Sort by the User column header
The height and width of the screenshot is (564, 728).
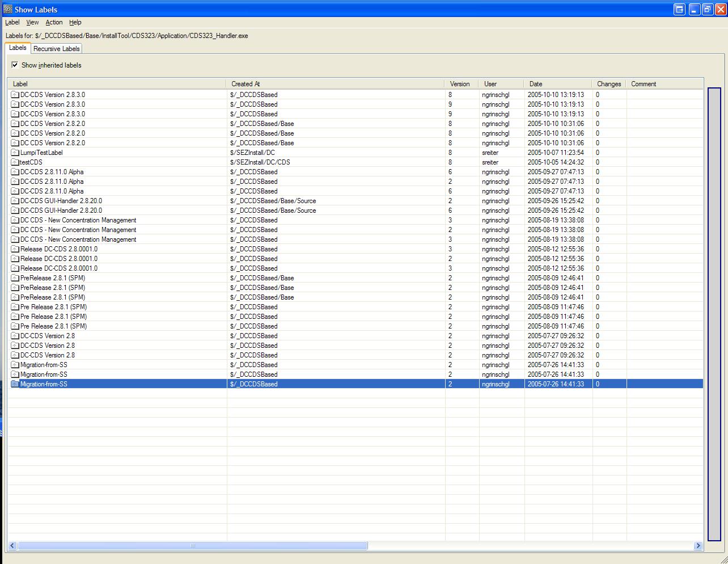pyautogui.click(x=502, y=83)
